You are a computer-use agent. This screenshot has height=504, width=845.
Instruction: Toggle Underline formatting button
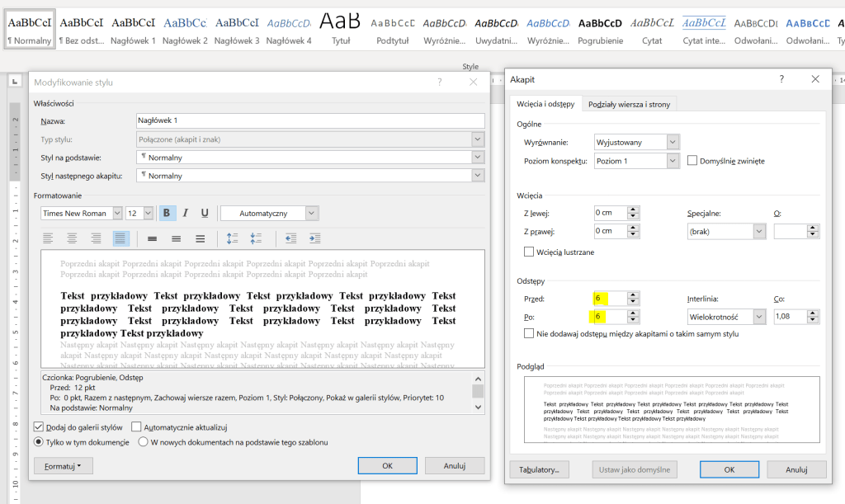click(205, 213)
